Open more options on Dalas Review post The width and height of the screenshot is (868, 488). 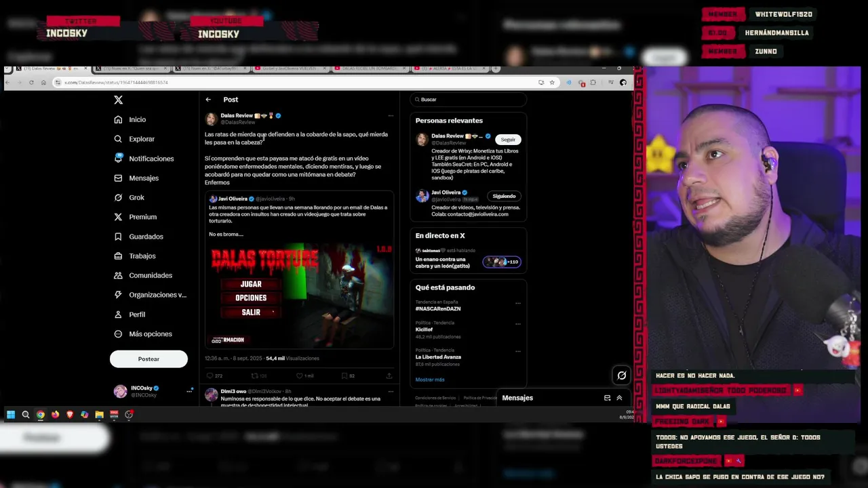click(391, 116)
